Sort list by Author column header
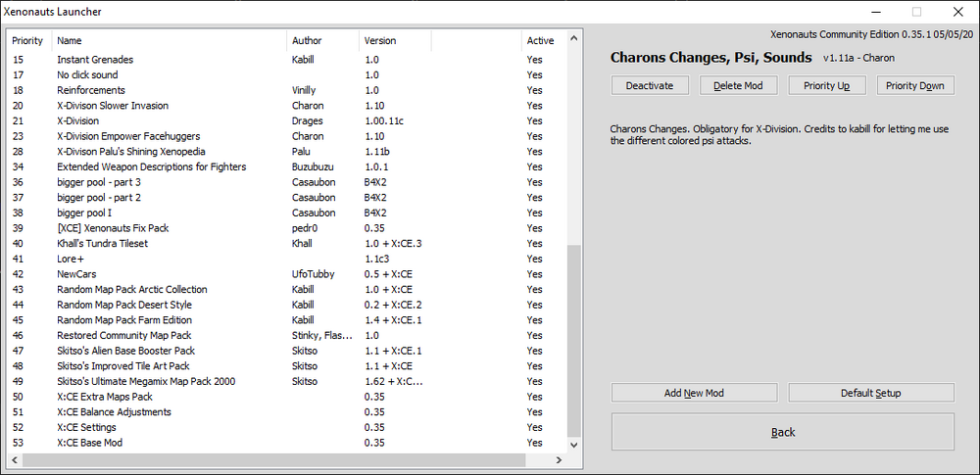 point(322,40)
